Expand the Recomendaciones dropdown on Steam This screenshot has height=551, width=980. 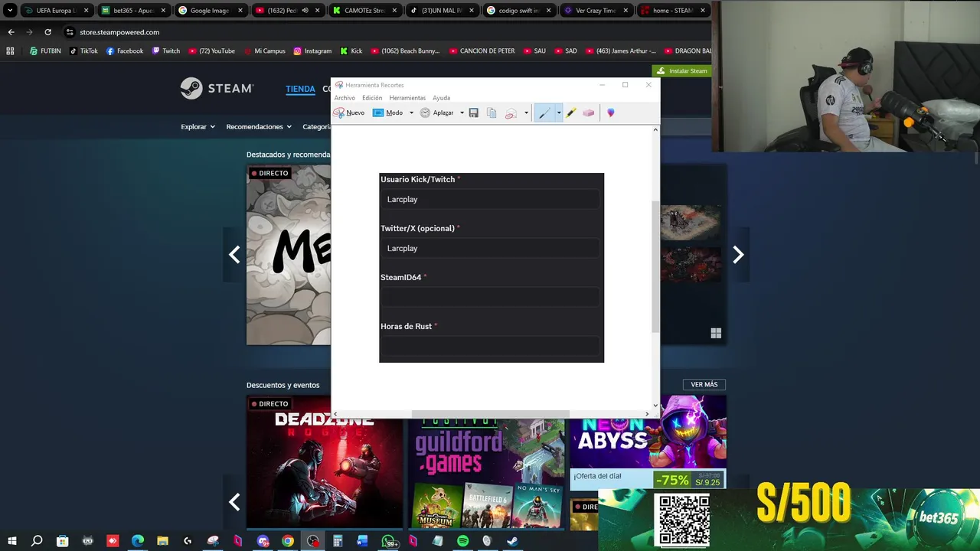click(x=259, y=126)
